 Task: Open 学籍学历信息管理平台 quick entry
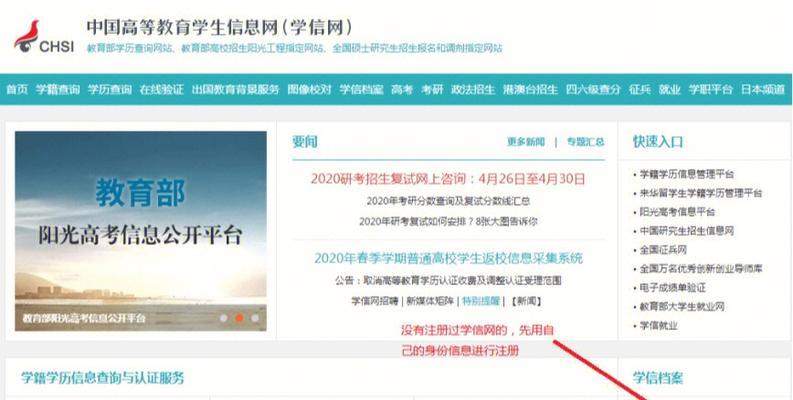pos(686,174)
